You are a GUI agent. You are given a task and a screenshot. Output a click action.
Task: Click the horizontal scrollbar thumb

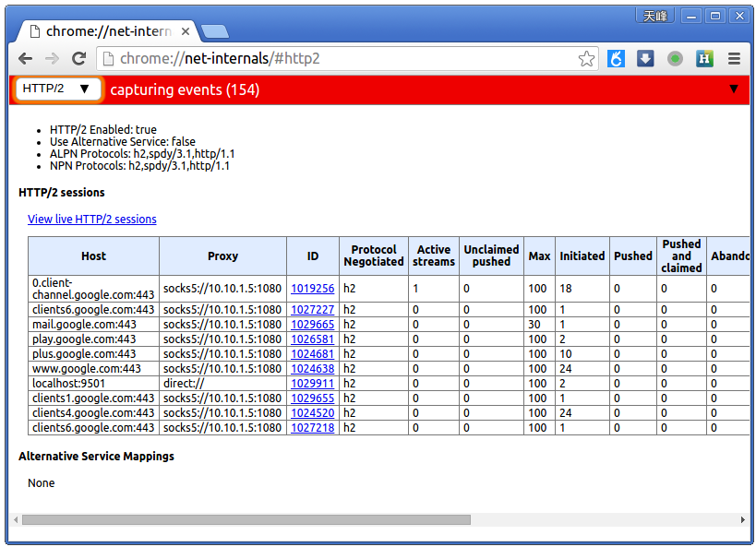(246, 519)
